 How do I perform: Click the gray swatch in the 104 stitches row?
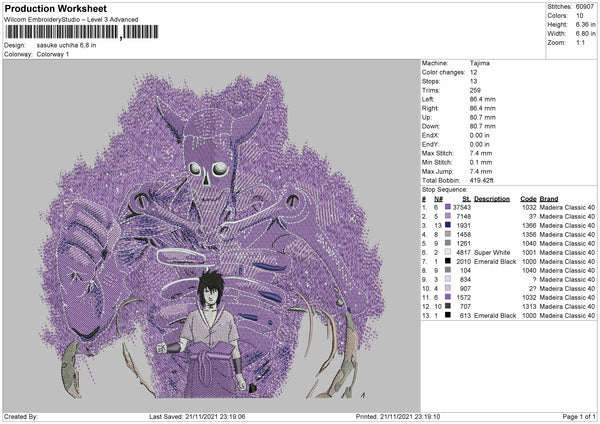point(448,270)
